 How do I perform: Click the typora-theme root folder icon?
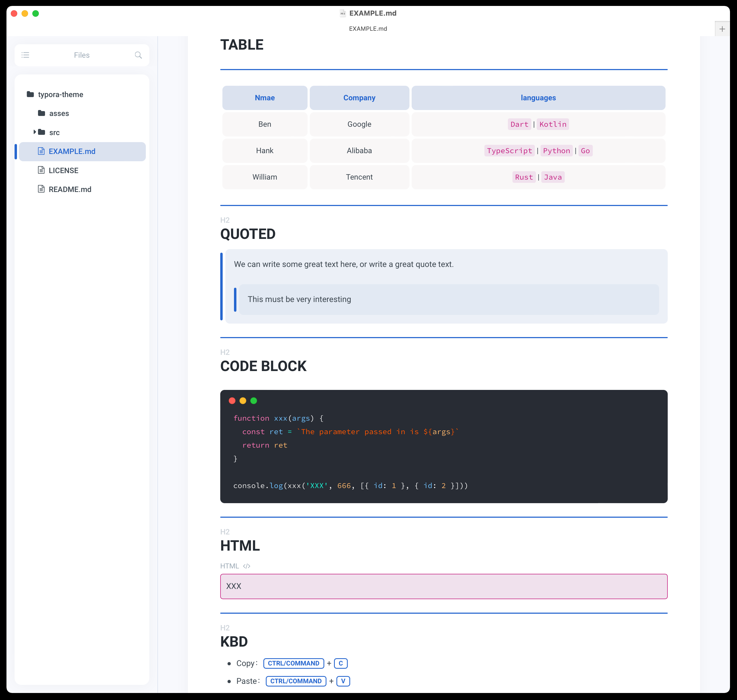(30, 94)
